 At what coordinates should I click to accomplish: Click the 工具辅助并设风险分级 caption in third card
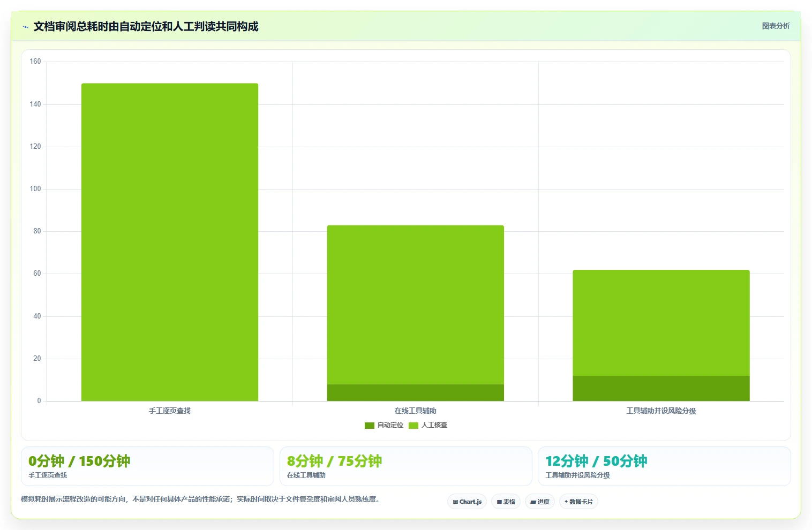pyautogui.click(x=577, y=475)
